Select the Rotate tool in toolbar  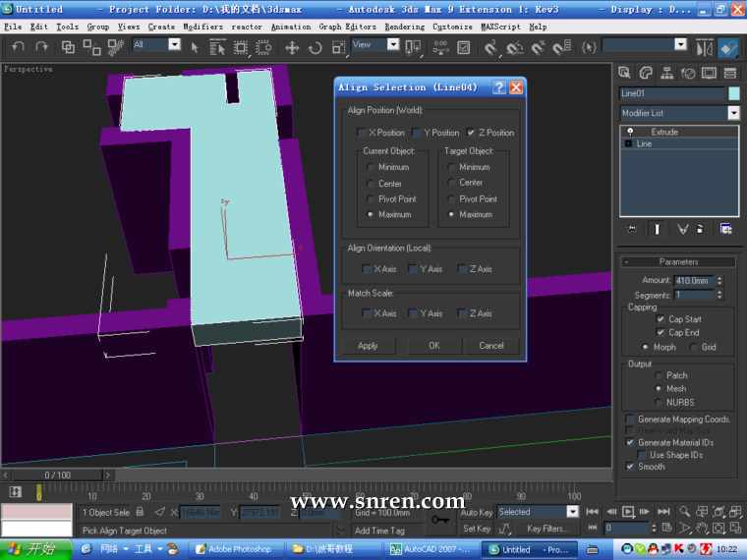[315, 47]
